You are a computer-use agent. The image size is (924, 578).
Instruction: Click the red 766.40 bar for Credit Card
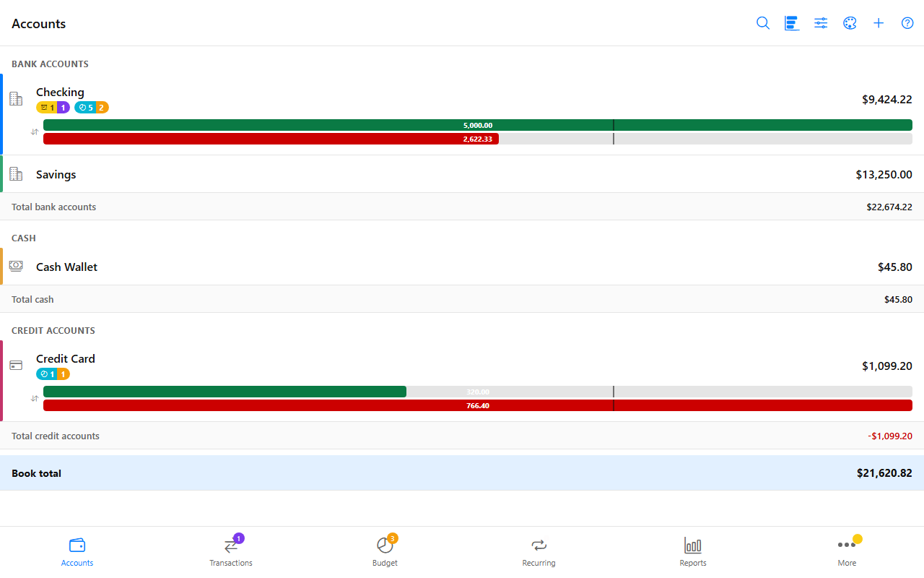[x=478, y=405]
